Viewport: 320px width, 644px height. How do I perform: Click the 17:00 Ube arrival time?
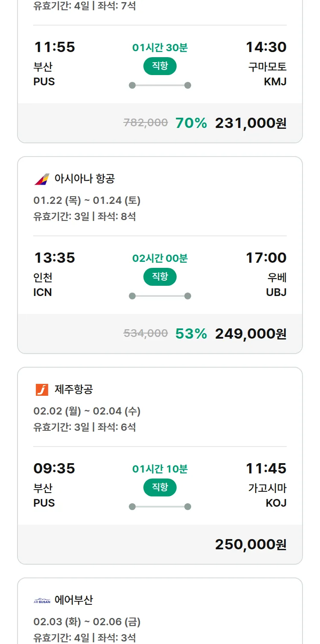pyautogui.click(x=266, y=258)
